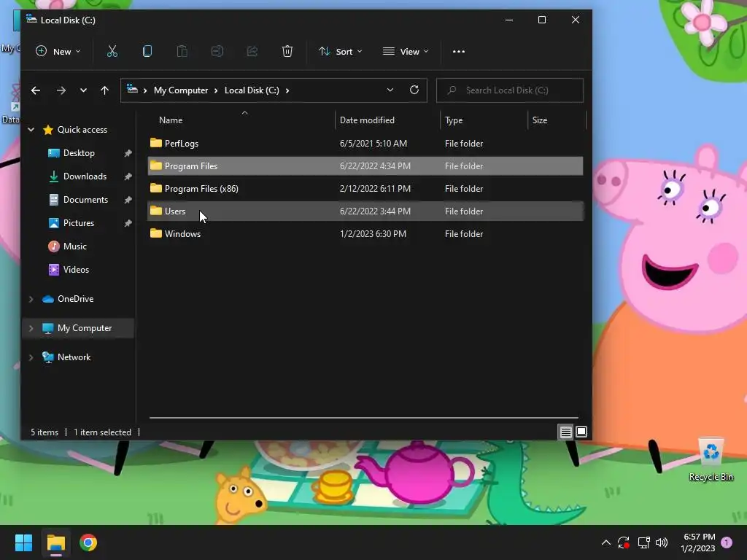This screenshot has width=747, height=560.
Task: Open Google Chrome from the taskbar
Action: pyautogui.click(x=88, y=542)
